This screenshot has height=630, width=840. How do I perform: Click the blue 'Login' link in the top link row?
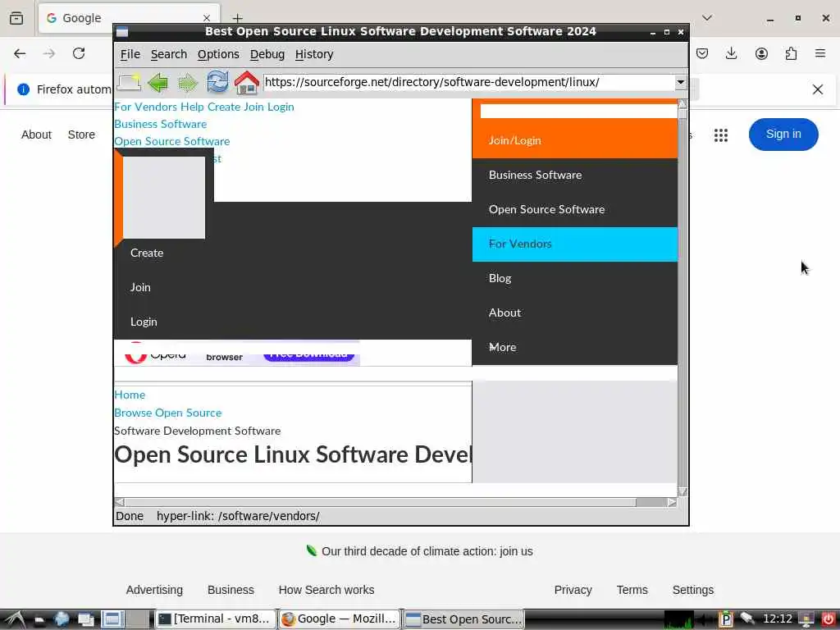click(x=281, y=107)
